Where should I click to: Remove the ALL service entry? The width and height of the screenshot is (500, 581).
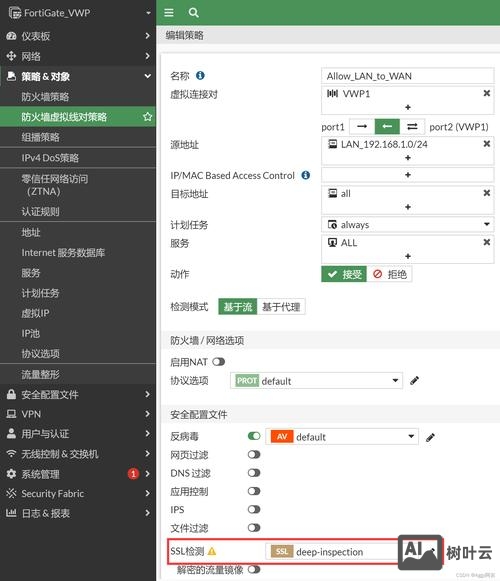[x=487, y=242]
